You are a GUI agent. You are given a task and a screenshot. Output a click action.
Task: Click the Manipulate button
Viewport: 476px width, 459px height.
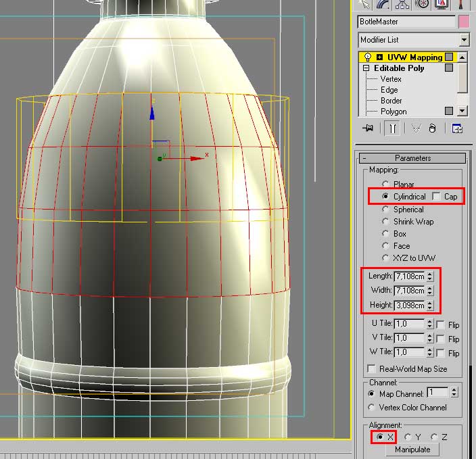[x=412, y=450]
